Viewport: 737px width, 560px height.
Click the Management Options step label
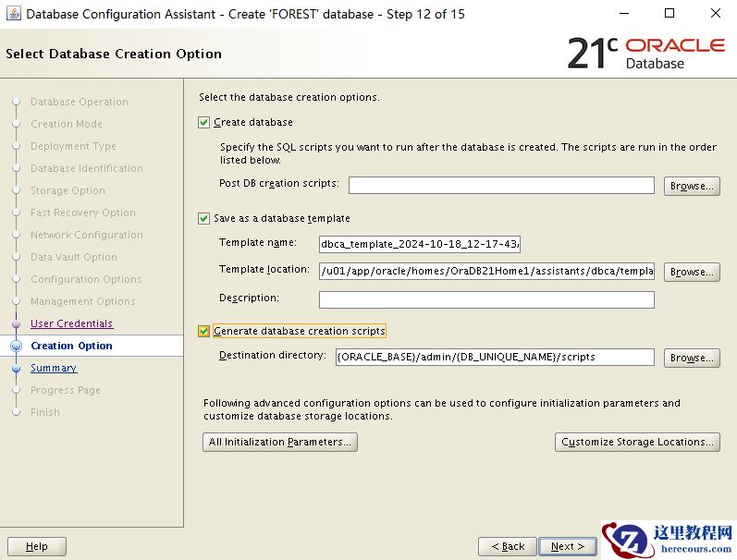pos(82,301)
